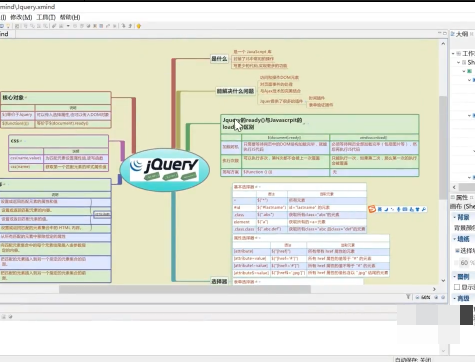This screenshot has width=475, height=362.
Task: Click the wrench icon on the Sogou bar
Action: [x=424, y=209]
